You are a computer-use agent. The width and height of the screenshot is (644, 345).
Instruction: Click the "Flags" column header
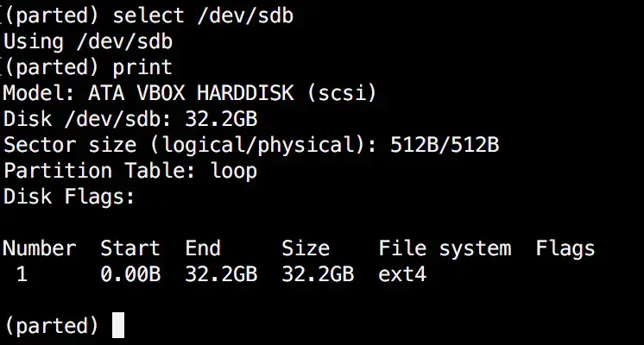point(565,248)
